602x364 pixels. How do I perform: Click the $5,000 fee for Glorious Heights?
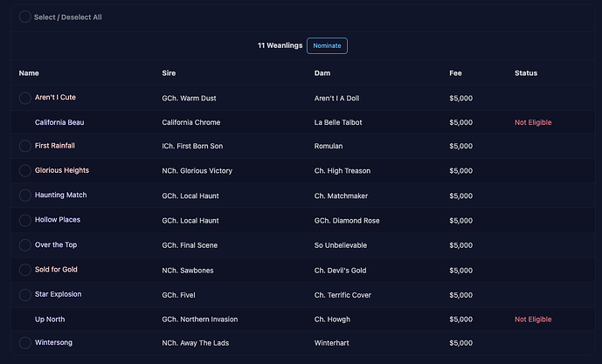click(x=460, y=171)
